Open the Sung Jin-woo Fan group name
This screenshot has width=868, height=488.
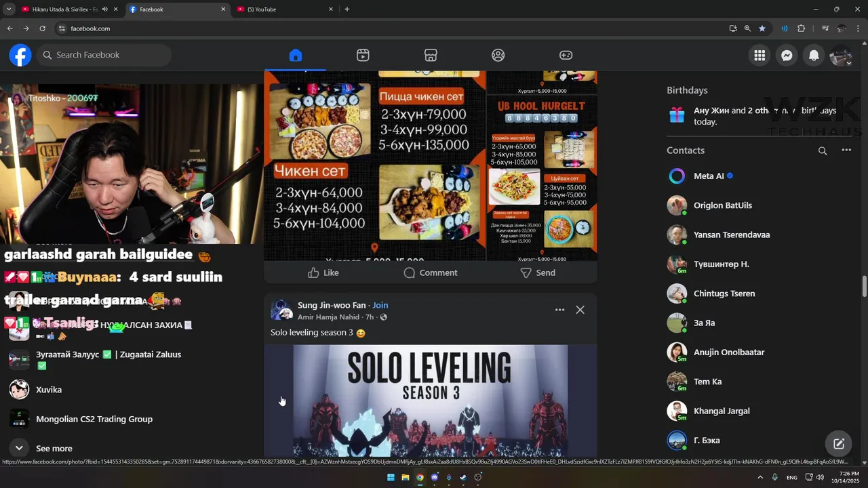pyautogui.click(x=332, y=305)
